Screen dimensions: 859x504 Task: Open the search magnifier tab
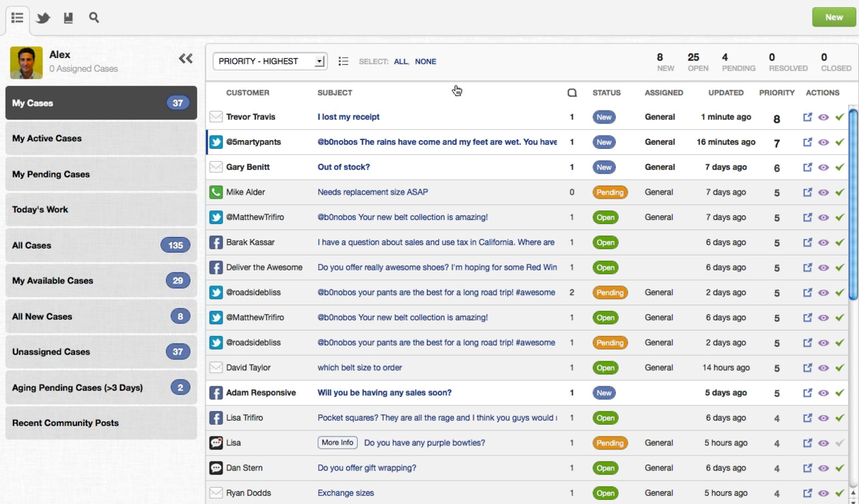pyautogui.click(x=94, y=18)
